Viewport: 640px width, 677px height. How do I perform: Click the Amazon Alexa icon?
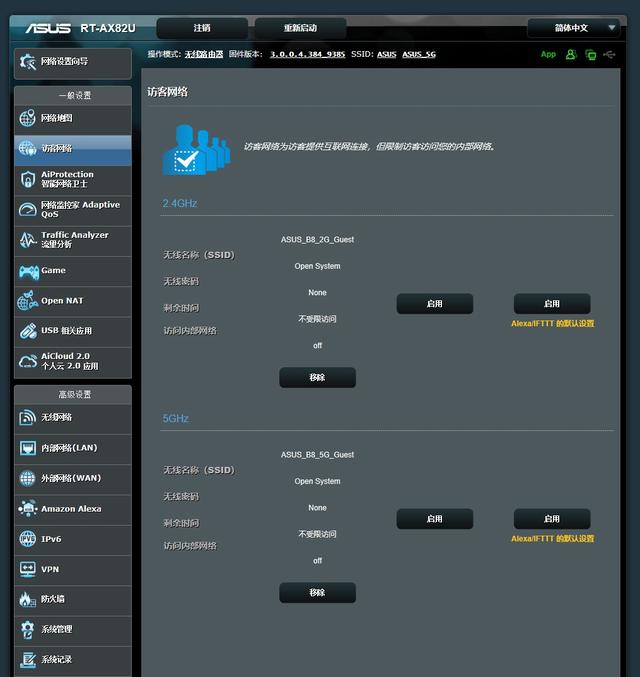(x=28, y=509)
